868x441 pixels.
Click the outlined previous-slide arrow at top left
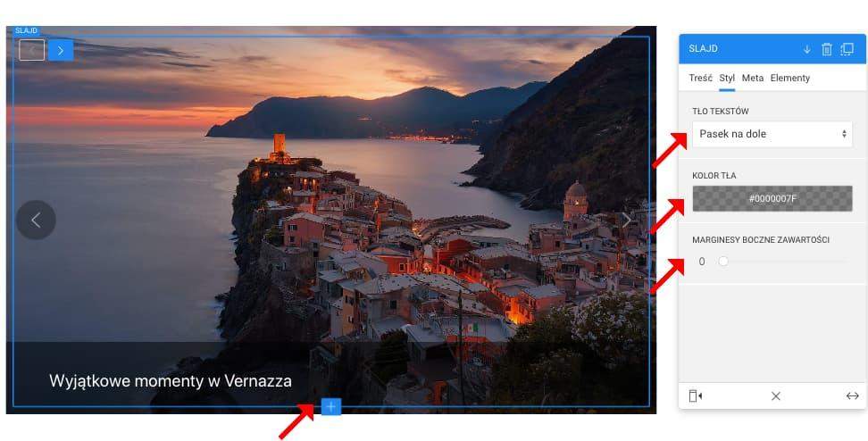(31, 50)
